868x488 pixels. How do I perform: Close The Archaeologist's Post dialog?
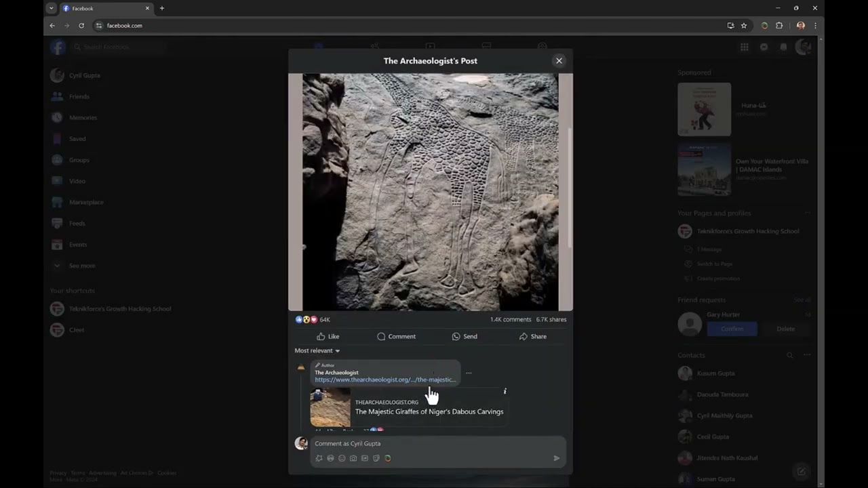[x=559, y=60]
